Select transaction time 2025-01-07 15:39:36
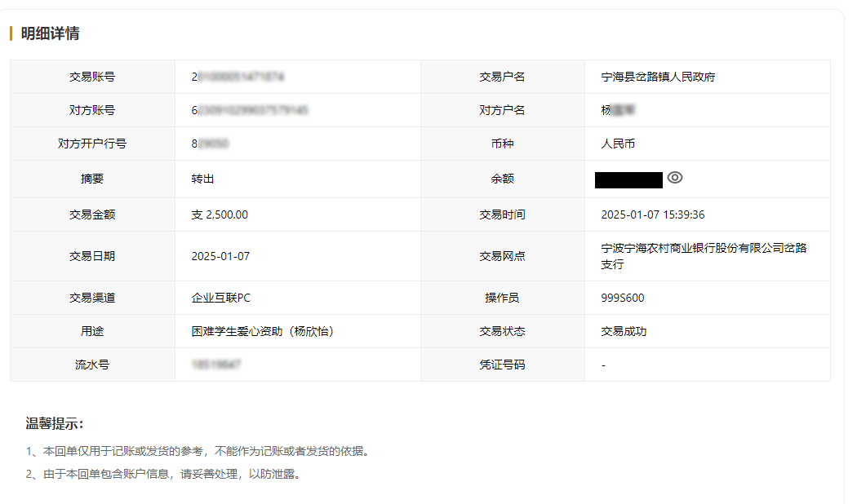The image size is (857, 504). (653, 214)
